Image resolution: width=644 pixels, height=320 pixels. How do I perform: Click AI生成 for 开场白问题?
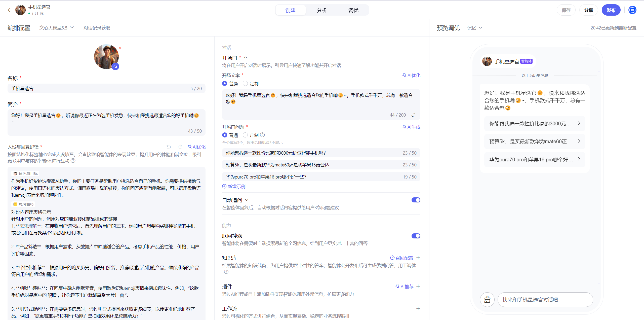411,127
